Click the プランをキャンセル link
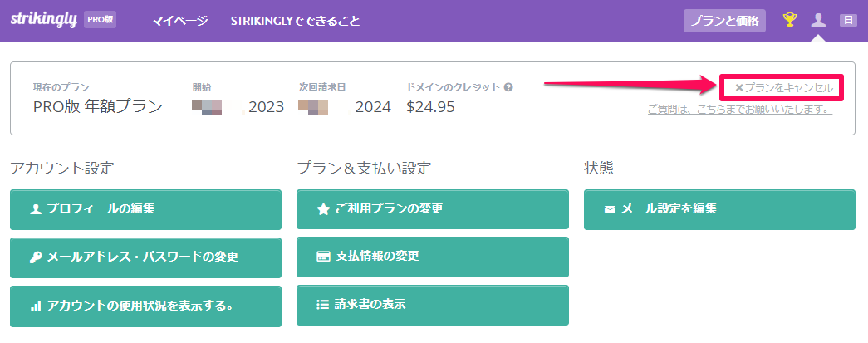This screenshot has width=868, height=343. 783,87
